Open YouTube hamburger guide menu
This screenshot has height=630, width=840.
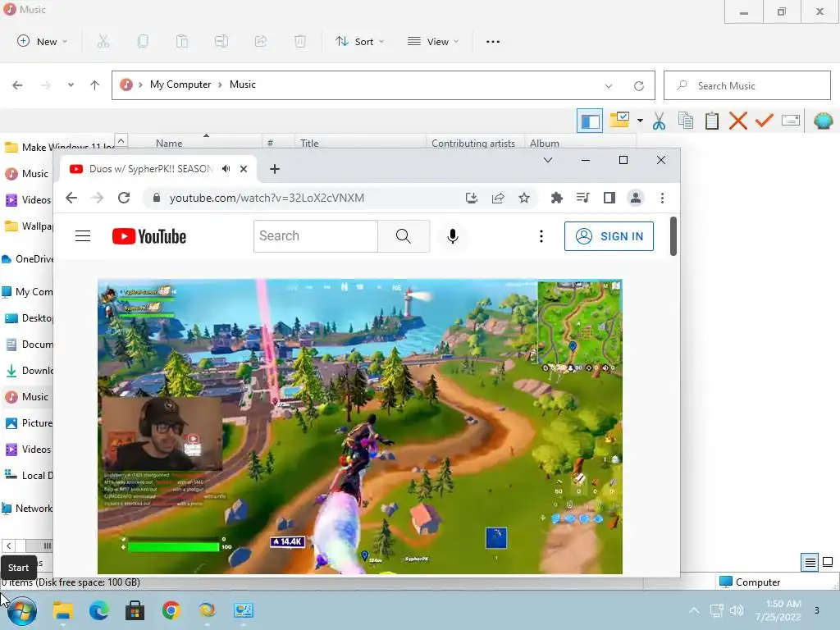tap(83, 235)
